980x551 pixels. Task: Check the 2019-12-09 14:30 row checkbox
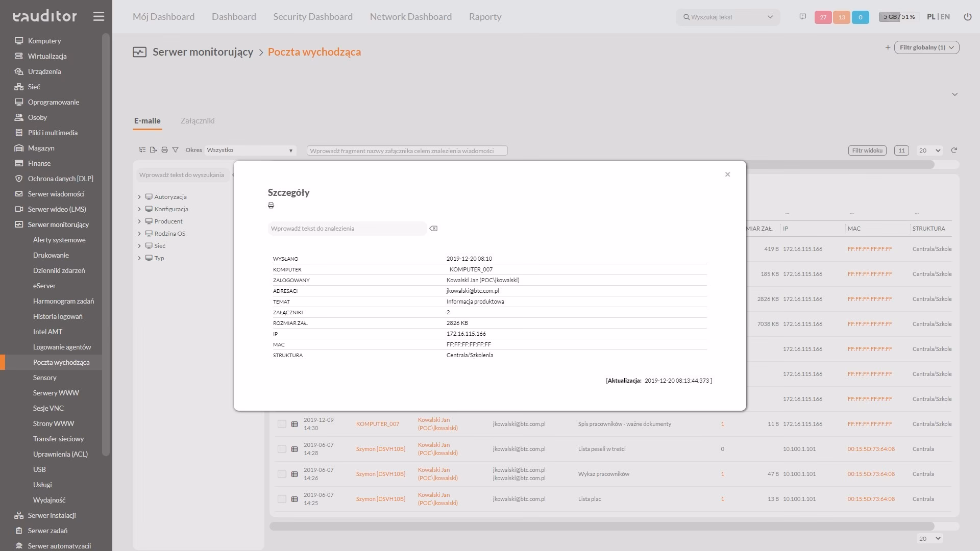[x=282, y=424]
